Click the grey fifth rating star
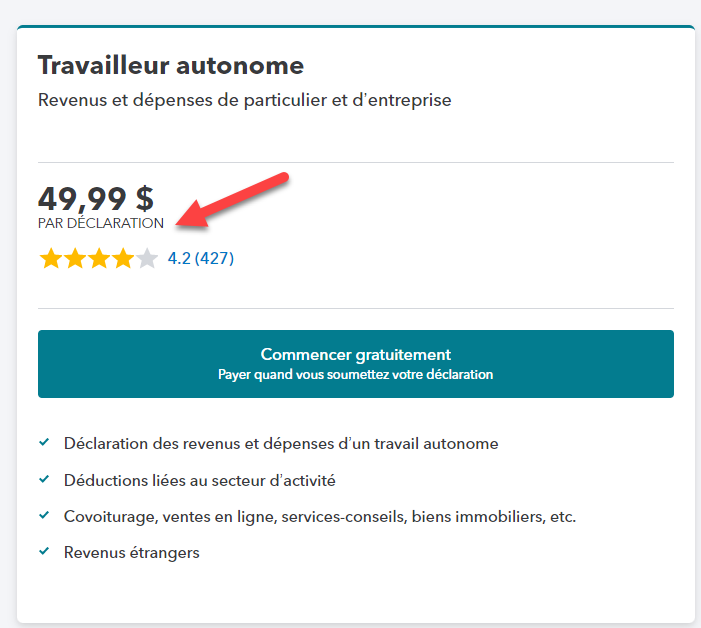Image resolution: width=701 pixels, height=628 pixels. pos(147,259)
